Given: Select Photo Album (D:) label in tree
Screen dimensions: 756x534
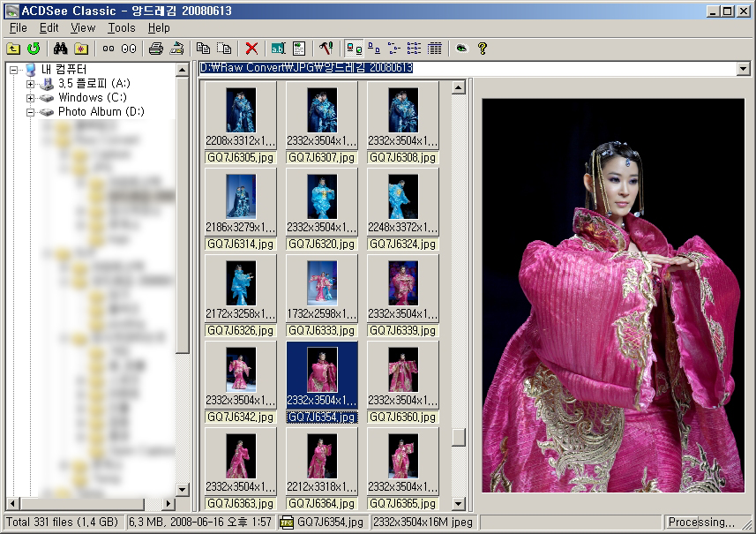Looking at the screenshot, I should pyautogui.click(x=101, y=111).
